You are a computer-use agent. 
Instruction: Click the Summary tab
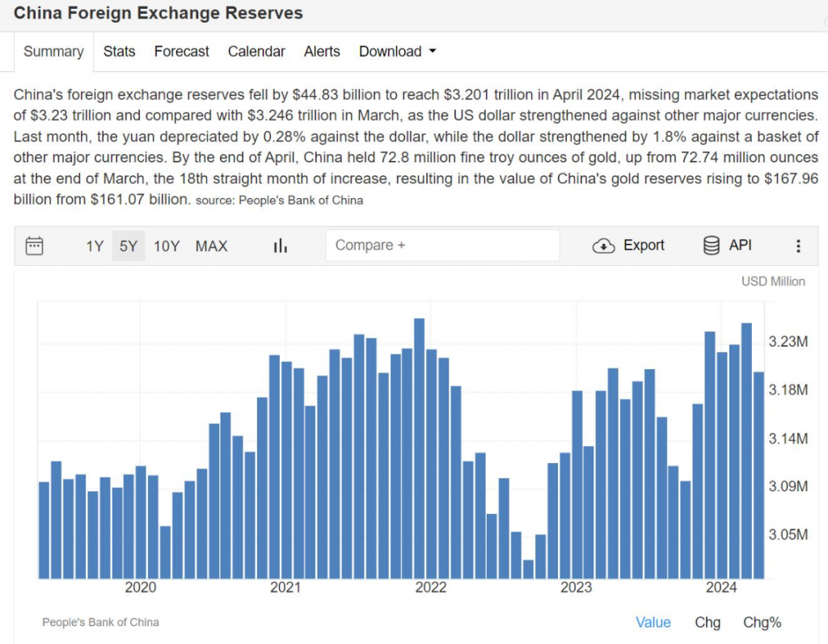click(x=53, y=51)
